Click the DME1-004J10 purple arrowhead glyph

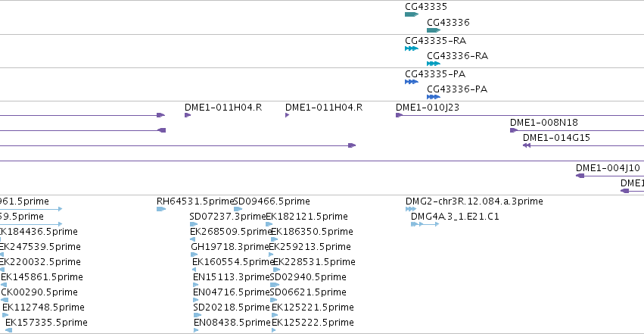580,176
